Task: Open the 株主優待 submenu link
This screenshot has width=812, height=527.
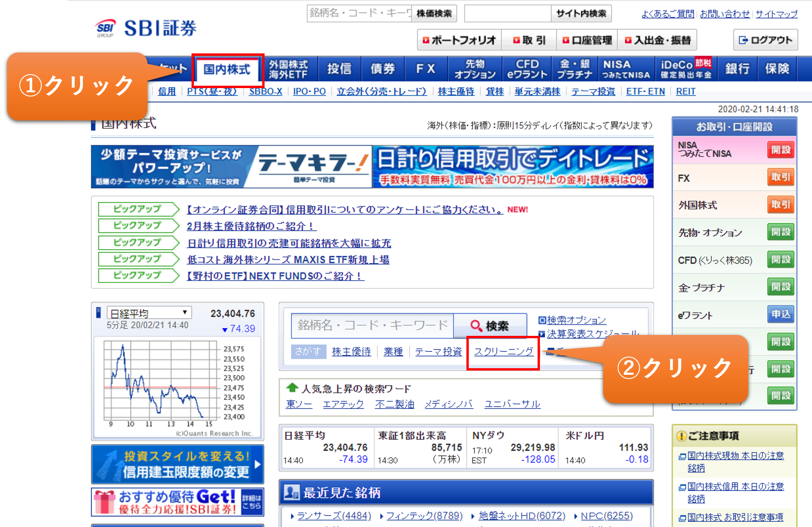Action: pos(456,91)
